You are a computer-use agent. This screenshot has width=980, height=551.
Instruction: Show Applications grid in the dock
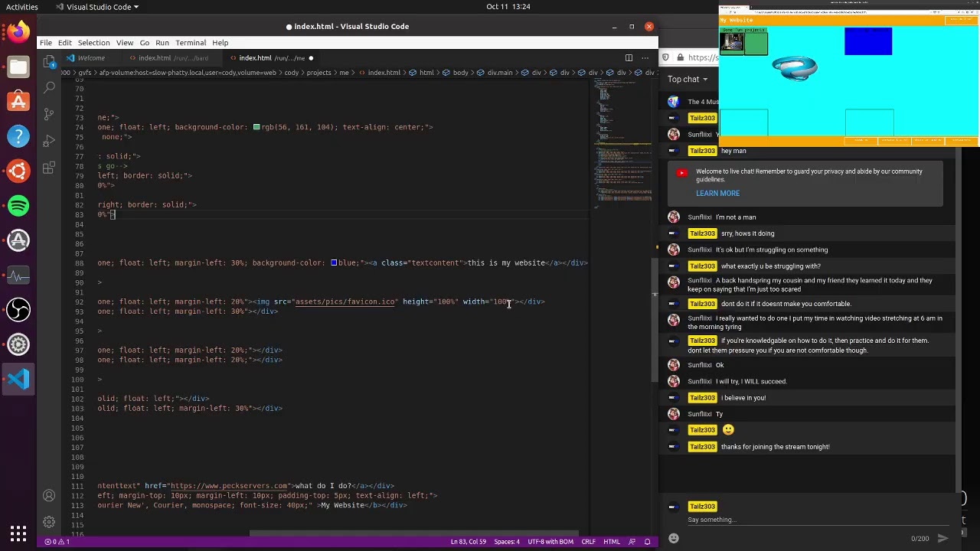click(x=18, y=533)
